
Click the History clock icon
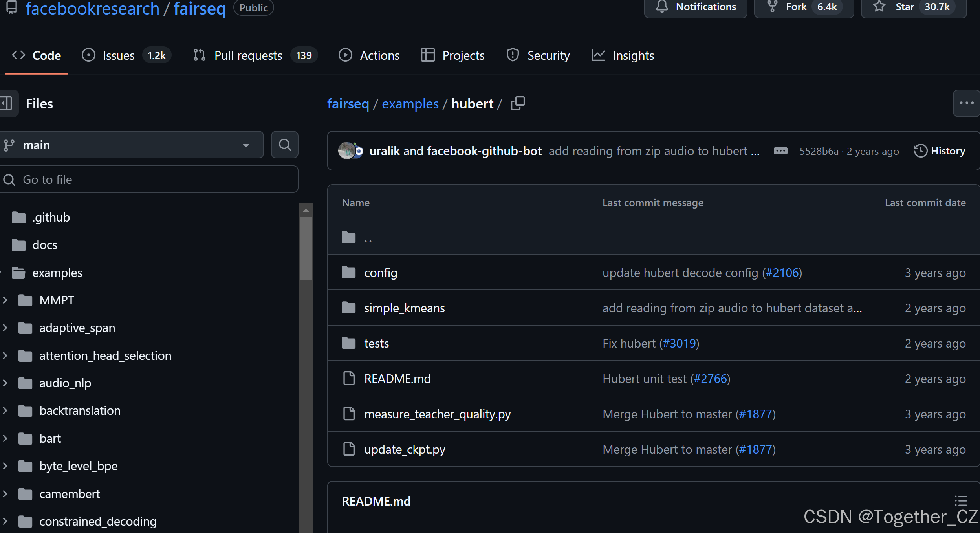pyautogui.click(x=920, y=151)
